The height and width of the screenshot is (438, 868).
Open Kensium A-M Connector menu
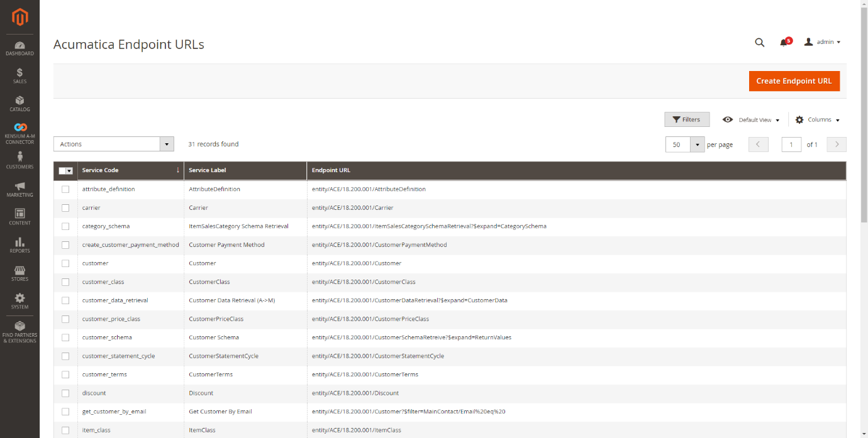pos(19,134)
